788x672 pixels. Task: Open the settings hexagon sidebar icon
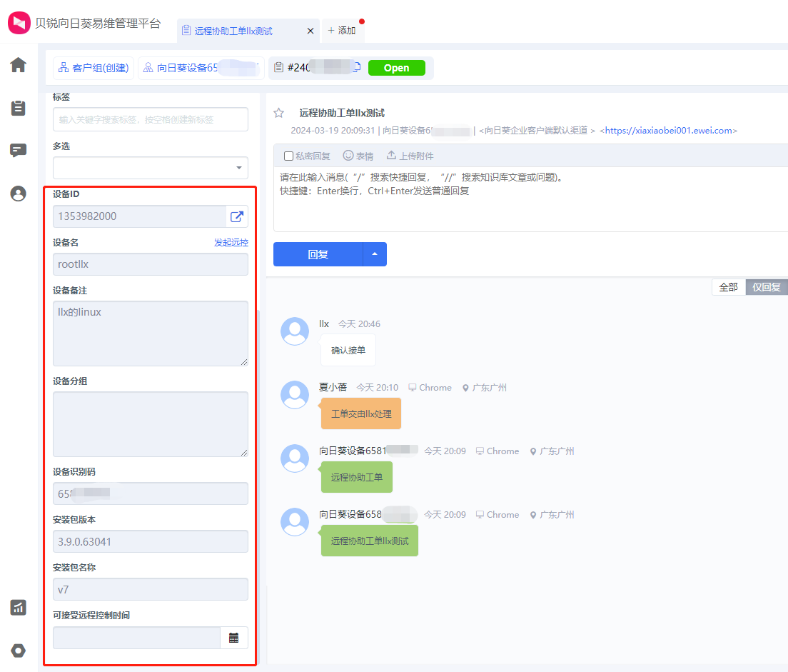[x=18, y=651]
